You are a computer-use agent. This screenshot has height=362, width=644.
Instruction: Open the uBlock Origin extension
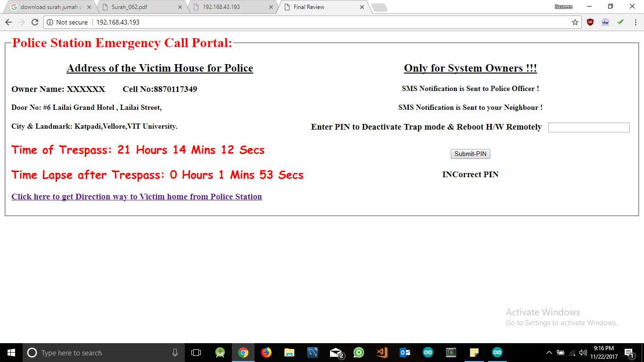point(590,22)
